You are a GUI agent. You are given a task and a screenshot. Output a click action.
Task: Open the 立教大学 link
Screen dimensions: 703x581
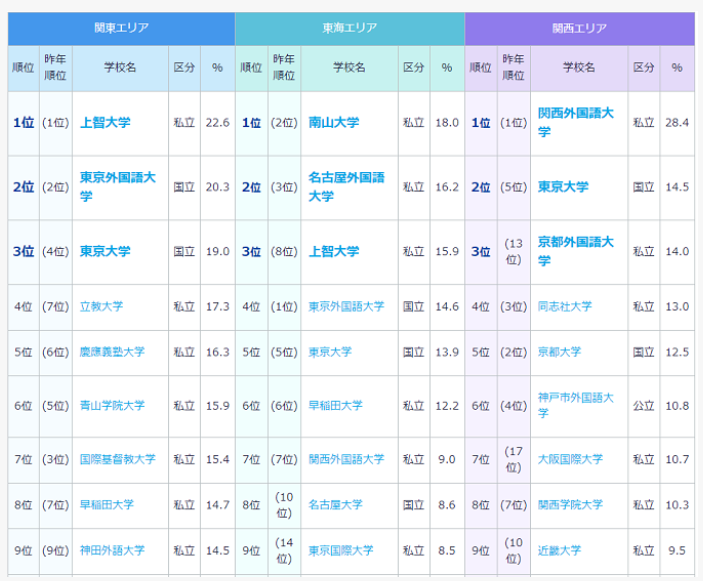tap(101, 307)
